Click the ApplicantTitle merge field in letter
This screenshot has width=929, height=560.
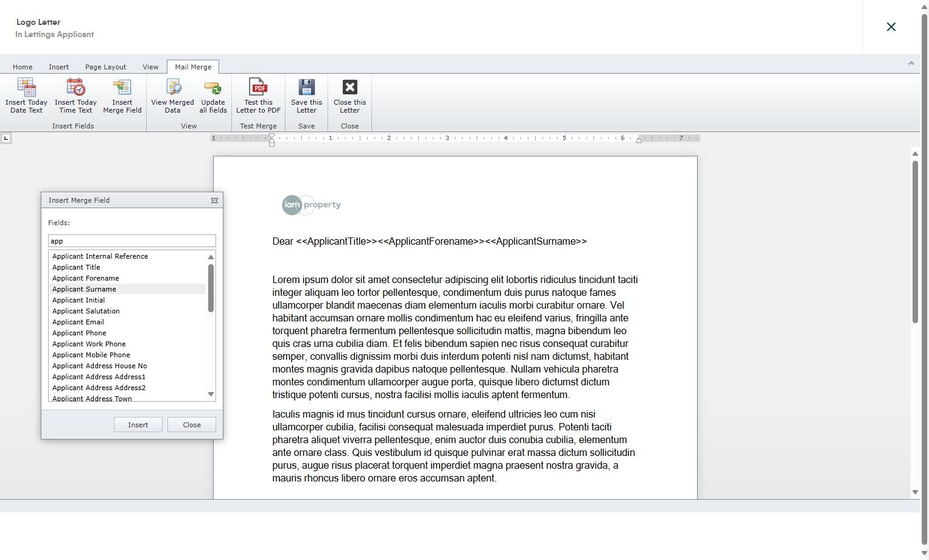pos(337,242)
